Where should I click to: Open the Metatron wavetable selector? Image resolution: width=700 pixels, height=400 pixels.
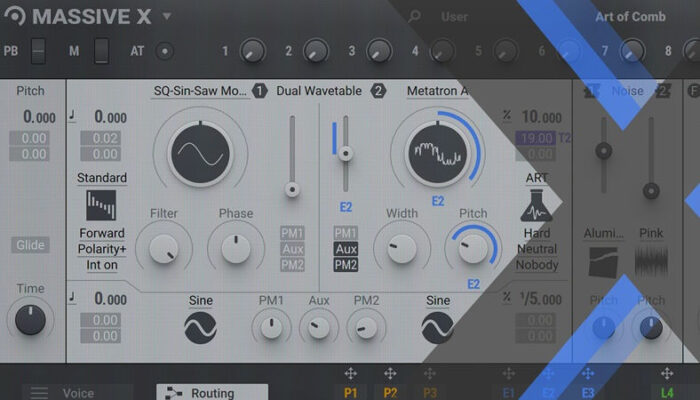click(x=438, y=91)
